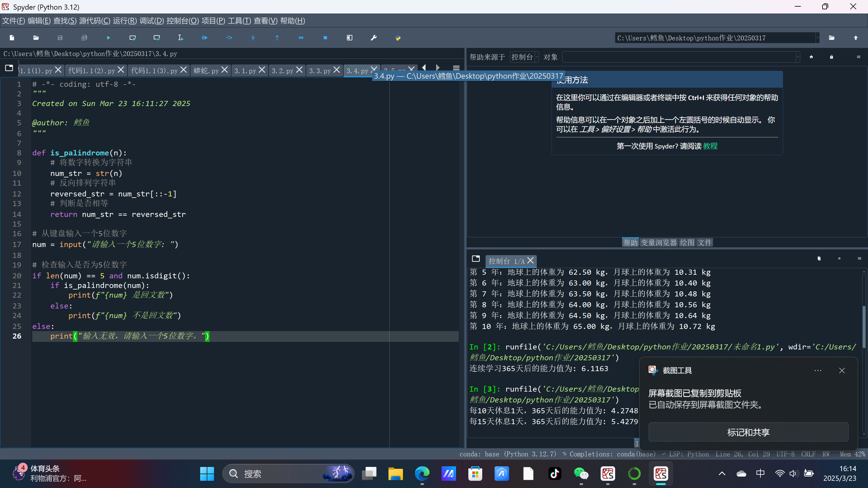Toggle maximize current pane icon
The image size is (868, 488).
(349, 38)
